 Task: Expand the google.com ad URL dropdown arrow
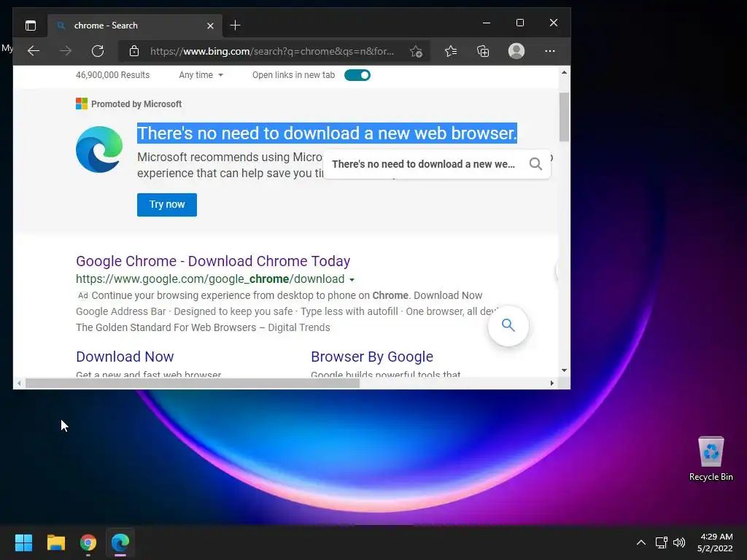(352, 280)
